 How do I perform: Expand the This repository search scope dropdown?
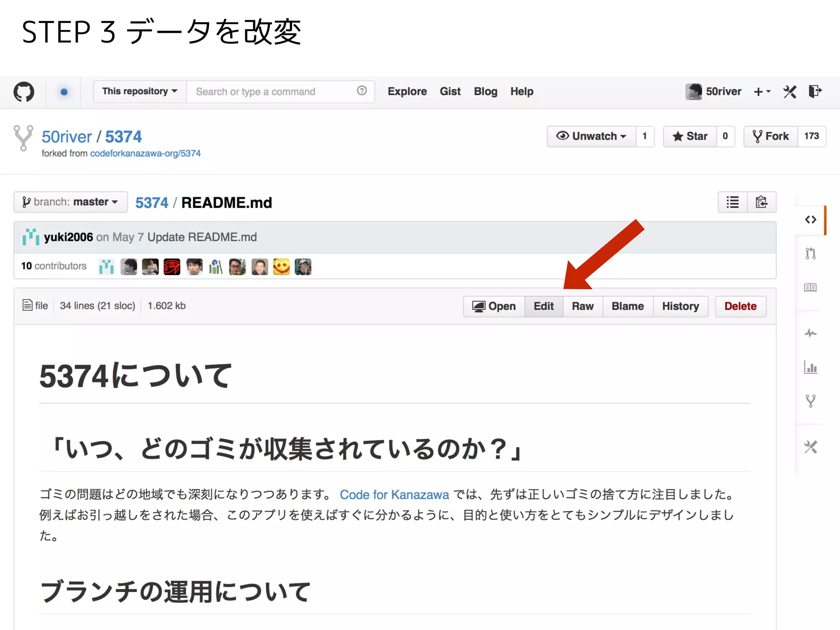140,91
